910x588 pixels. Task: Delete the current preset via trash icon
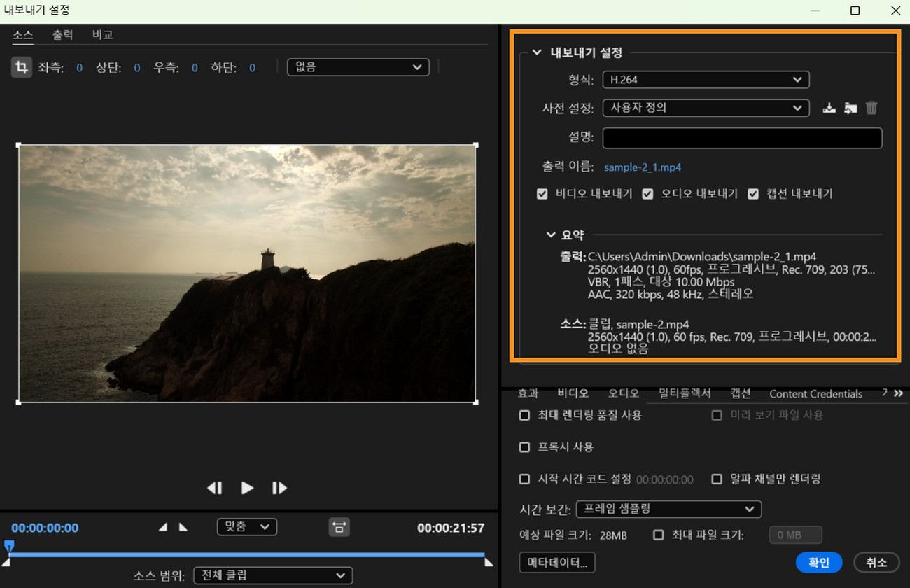coord(871,108)
